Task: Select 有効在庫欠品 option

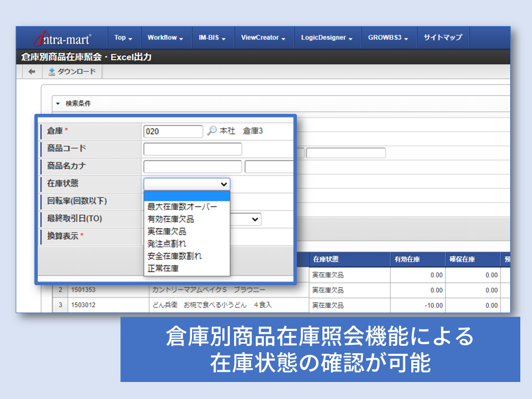Action: tap(171, 219)
